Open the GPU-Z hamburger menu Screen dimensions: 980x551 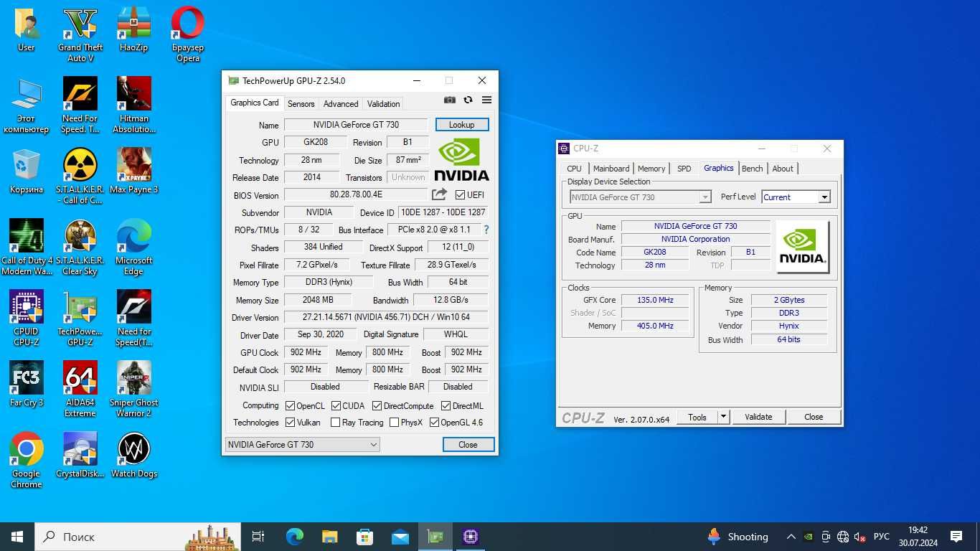coord(486,100)
